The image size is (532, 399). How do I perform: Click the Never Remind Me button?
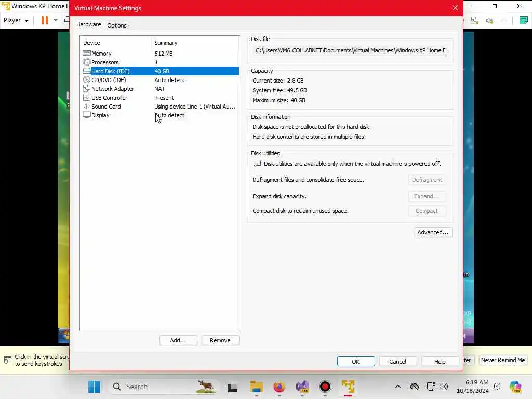[x=503, y=360]
